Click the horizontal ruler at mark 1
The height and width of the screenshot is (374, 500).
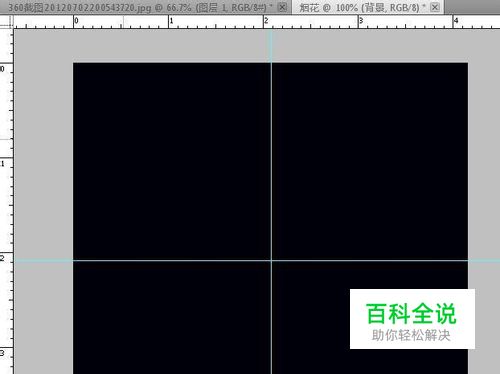click(x=169, y=21)
